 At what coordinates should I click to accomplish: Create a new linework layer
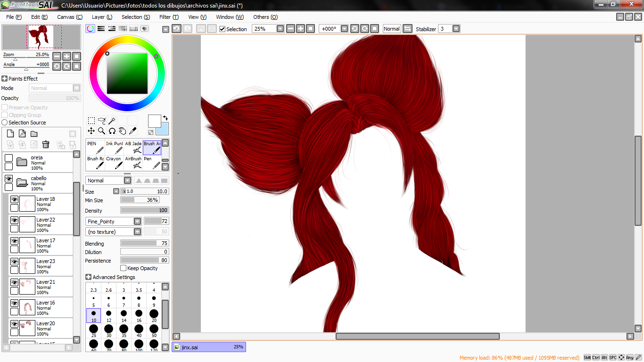(22, 134)
